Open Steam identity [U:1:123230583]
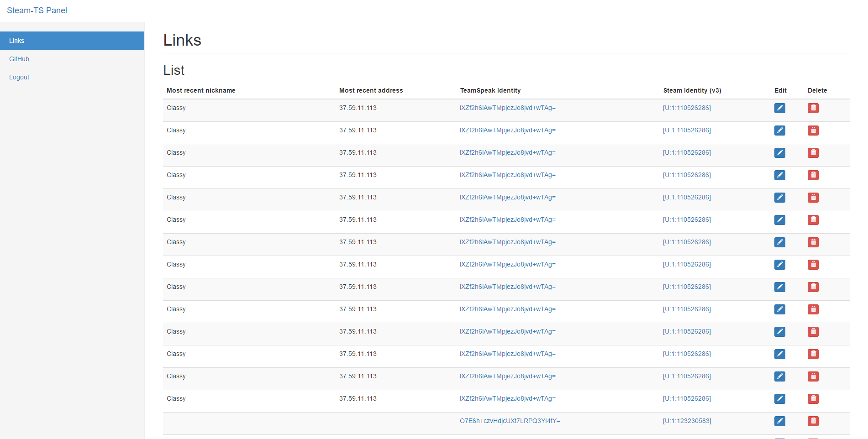 (687, 421)
